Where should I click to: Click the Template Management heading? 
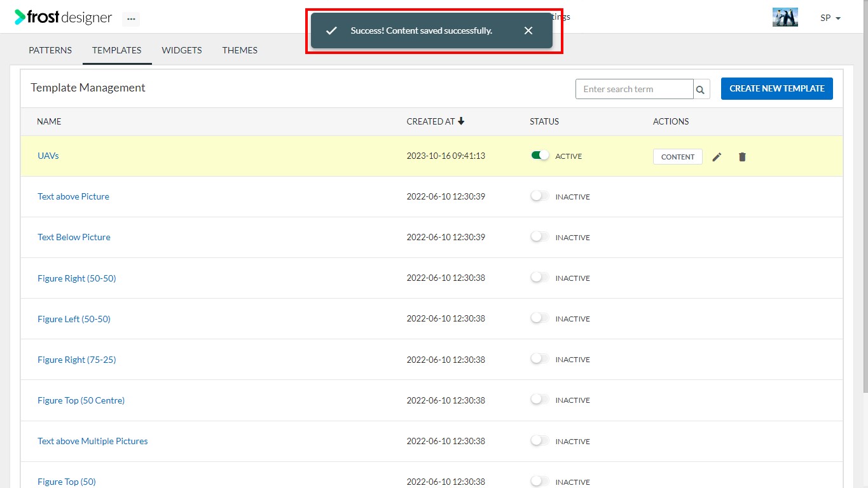88,88
